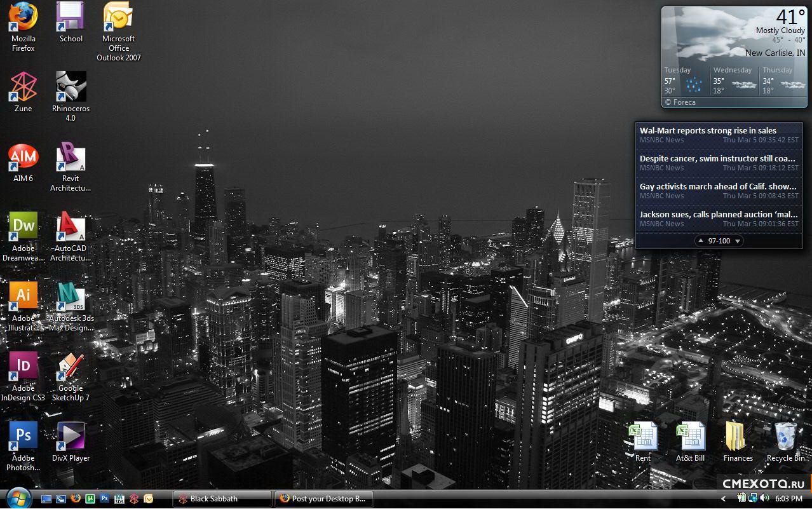Click the volume speaker tray icon

pyautogui.click(x=764, y=499)
